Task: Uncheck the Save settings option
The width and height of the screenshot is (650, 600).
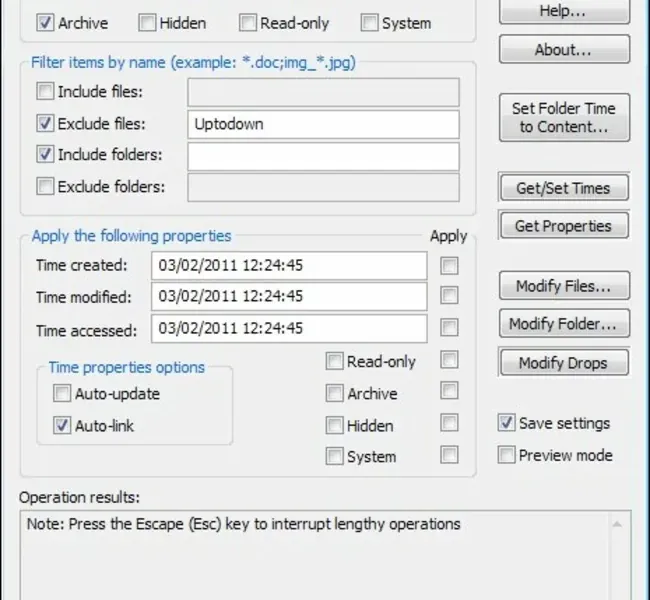Action: (x=507, y=423)
